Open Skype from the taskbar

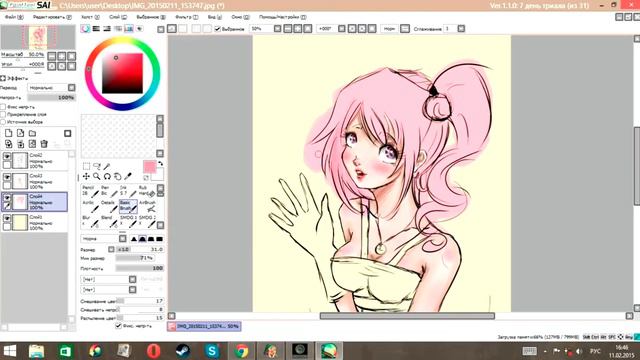click(x=212, y=351)
